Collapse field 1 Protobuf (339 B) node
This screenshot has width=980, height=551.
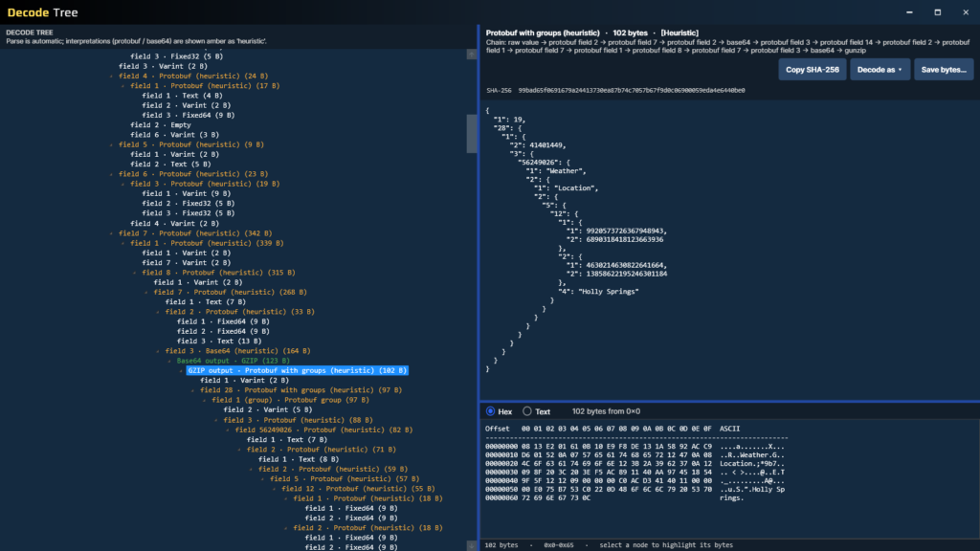pyautogui.click(x=123, y=244)
